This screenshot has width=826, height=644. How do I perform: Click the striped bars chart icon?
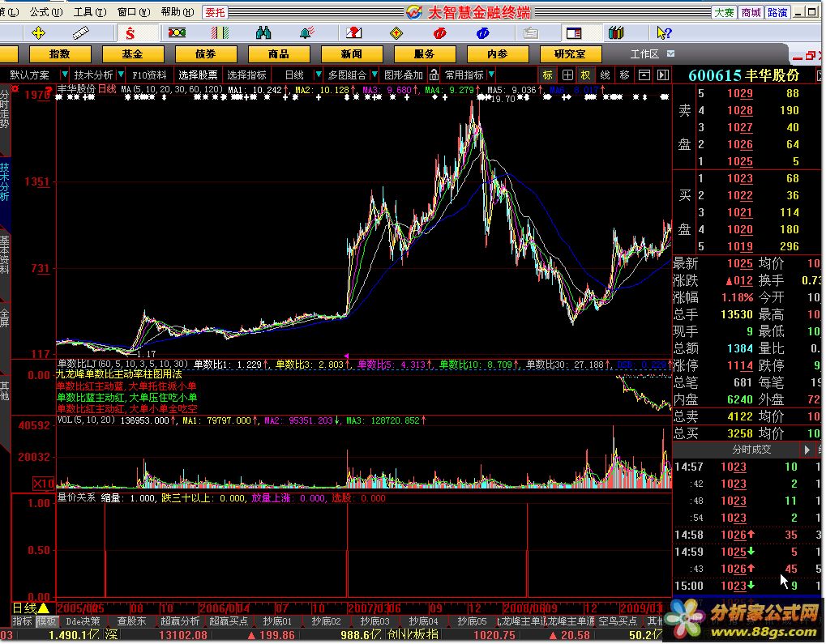[x=220, y=33]
